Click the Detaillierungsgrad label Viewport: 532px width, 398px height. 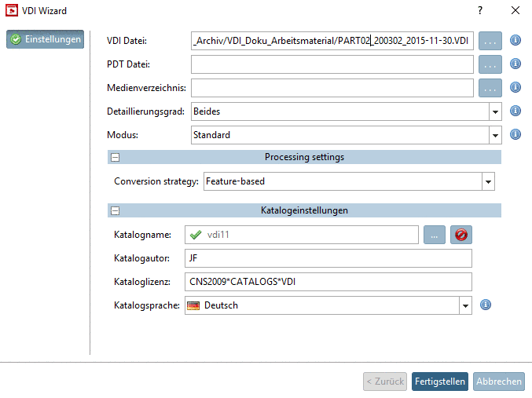[145, 111]
